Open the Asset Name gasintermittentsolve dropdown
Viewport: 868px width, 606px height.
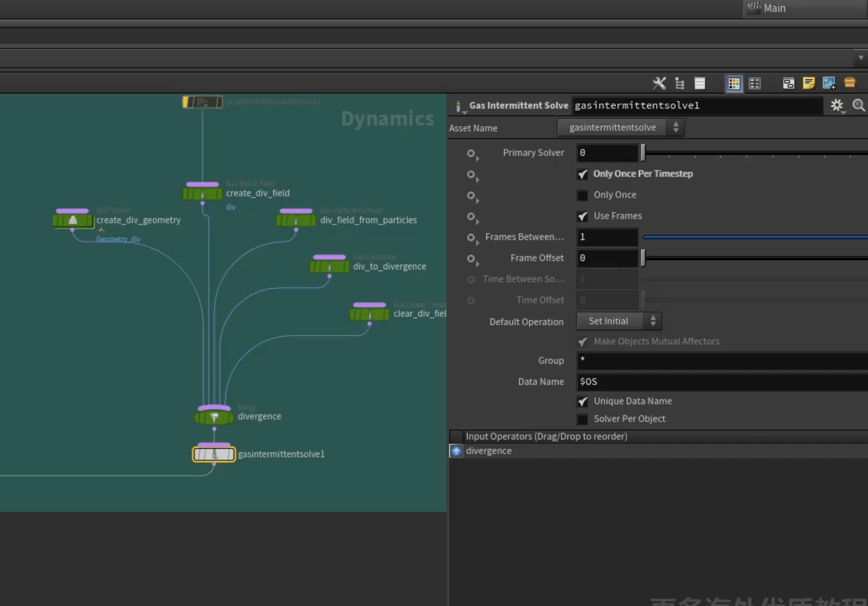pos(620,127)
